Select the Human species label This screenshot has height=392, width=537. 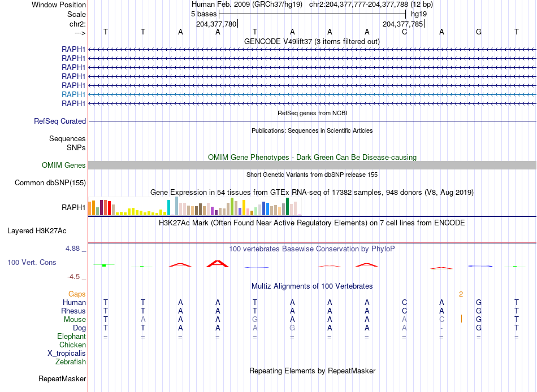(x=74, y=303)
